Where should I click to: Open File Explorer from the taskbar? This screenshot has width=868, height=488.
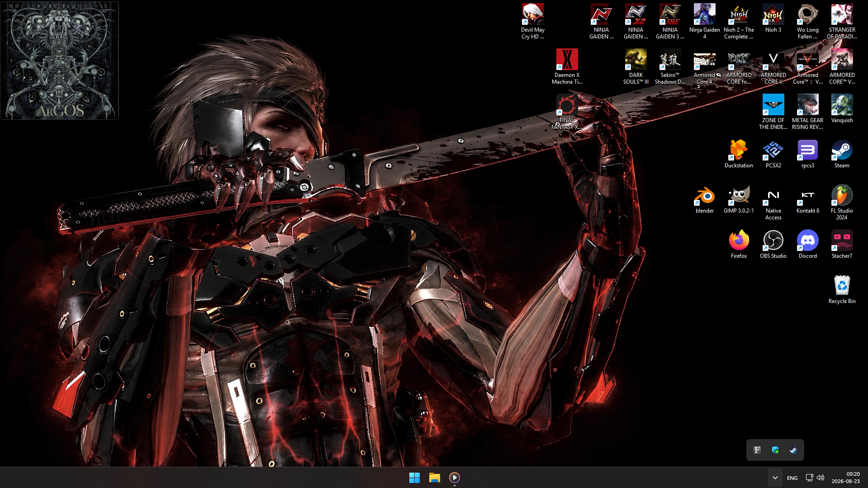tap(435, 478)
